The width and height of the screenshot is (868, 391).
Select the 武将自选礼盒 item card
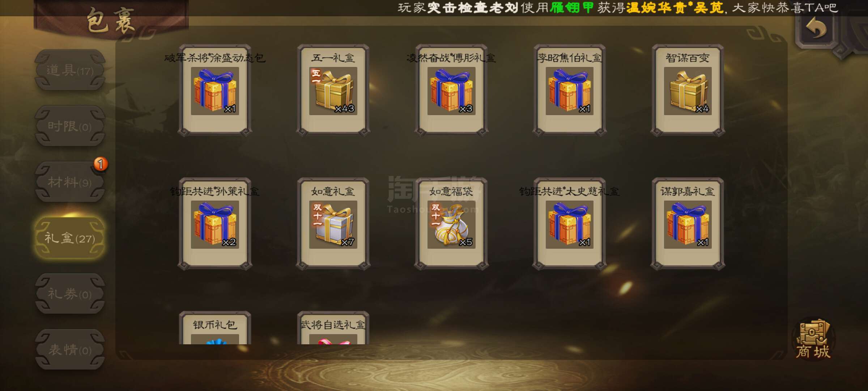coord(333,329)
